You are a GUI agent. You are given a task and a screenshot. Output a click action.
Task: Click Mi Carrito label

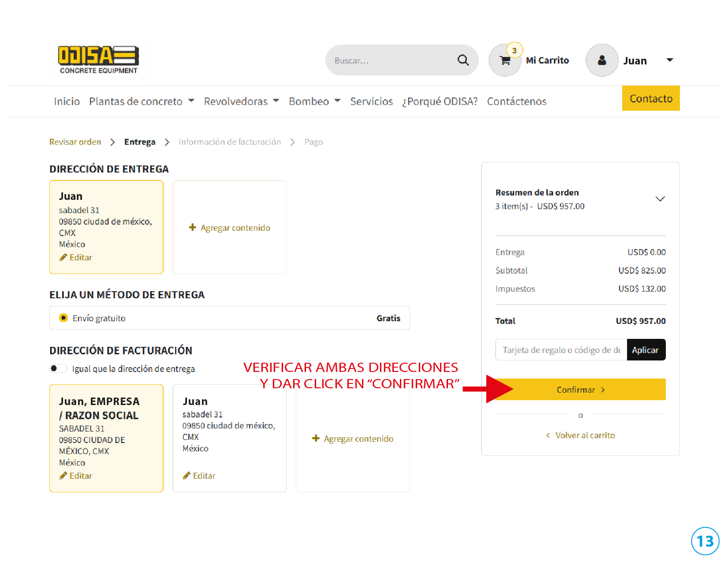547,60
